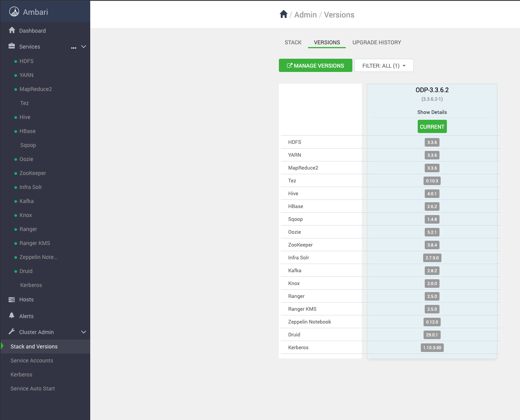The width and height of the screenshot is (520, 420).
Task: Click the Sqoop 1.4.8 version badge
Action: 432,219
